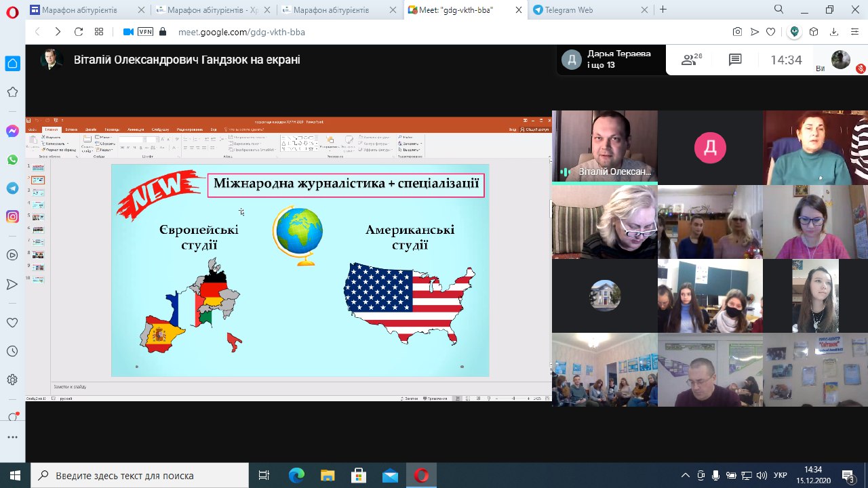868x488 pixels.
Task: Select Віталій Олександрович's video tile
Action: pos(604,147)
